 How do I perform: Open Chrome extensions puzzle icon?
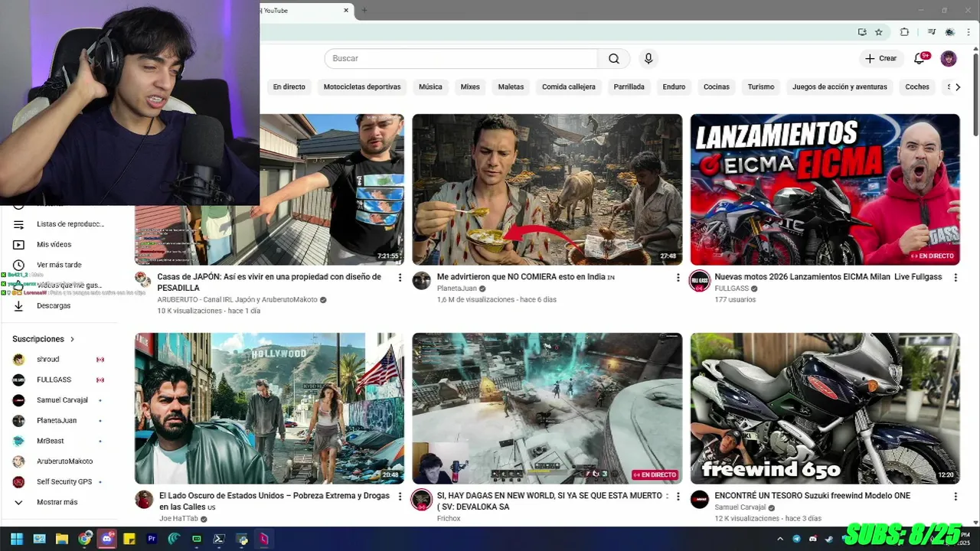(x=904, y=32)
